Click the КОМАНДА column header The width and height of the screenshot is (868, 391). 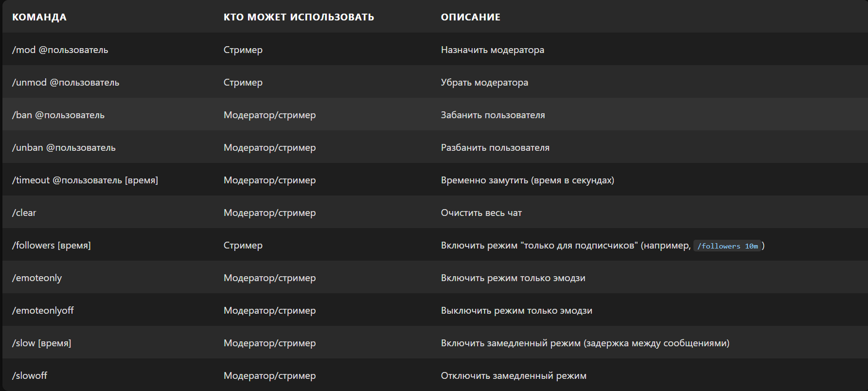[39, 17]
